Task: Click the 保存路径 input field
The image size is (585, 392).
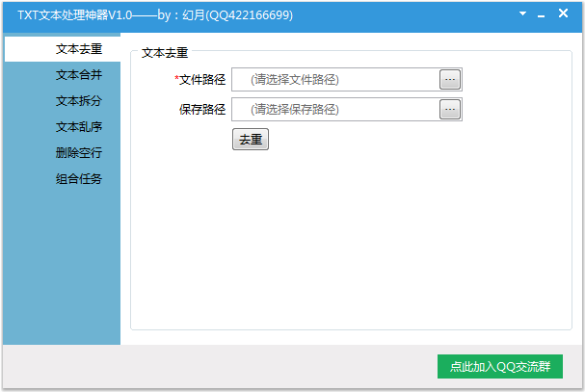Action: [x=335, y=109]
